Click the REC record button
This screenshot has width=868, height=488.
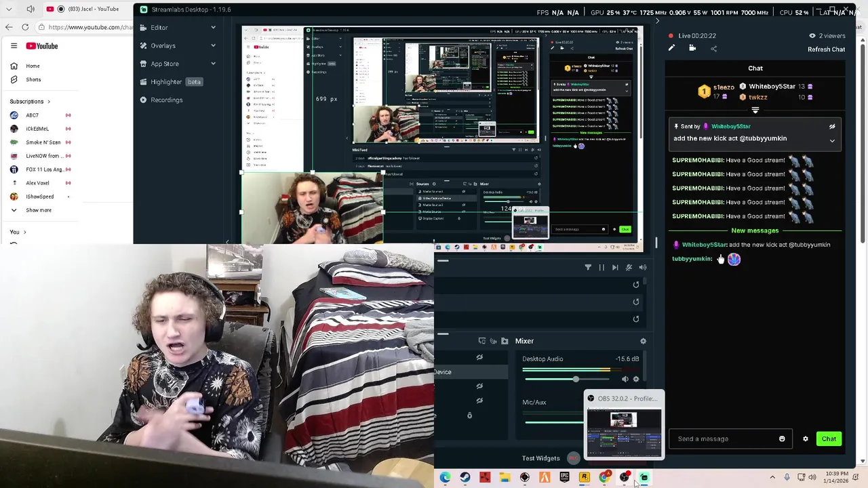tap(574, 458)
